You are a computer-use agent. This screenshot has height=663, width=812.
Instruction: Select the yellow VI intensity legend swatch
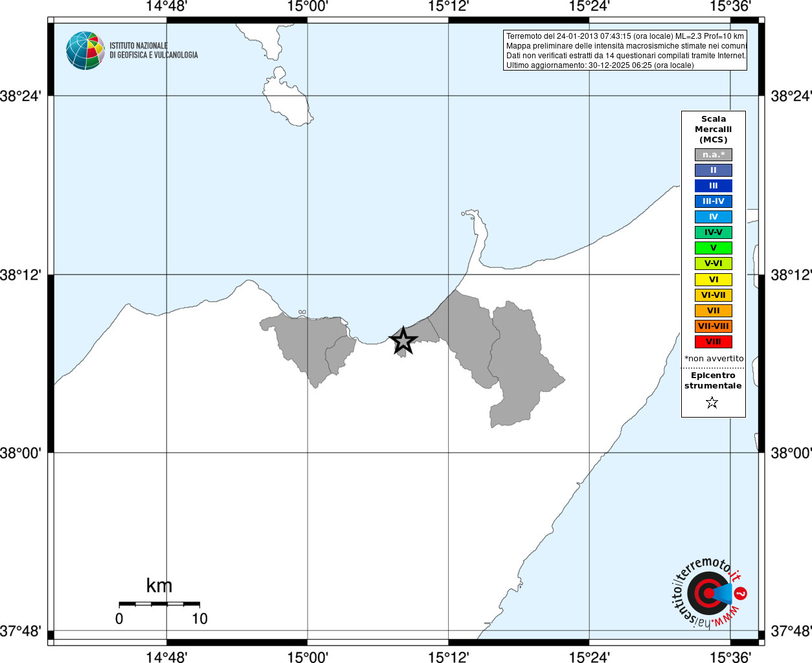point(714,280)
